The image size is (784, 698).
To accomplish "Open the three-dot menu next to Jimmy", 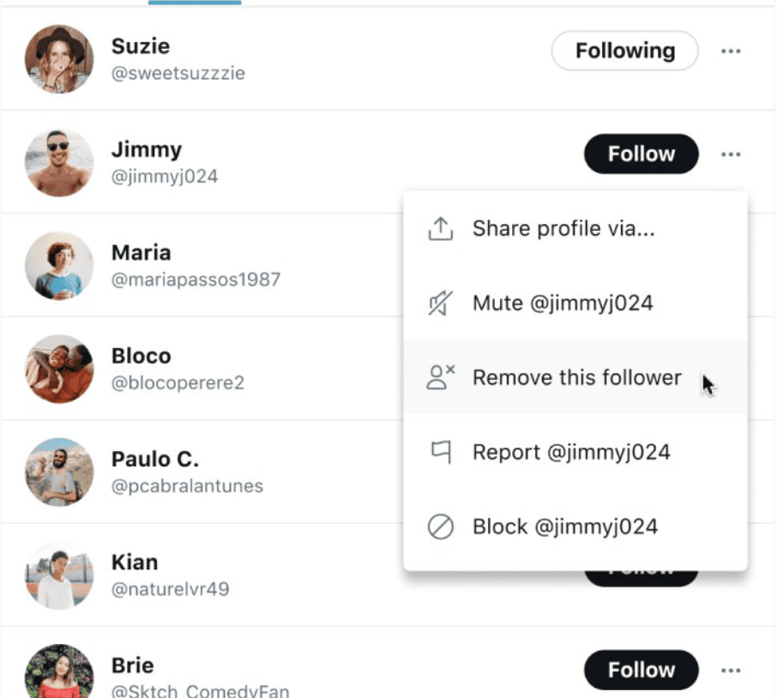I will tap(731, 154).
